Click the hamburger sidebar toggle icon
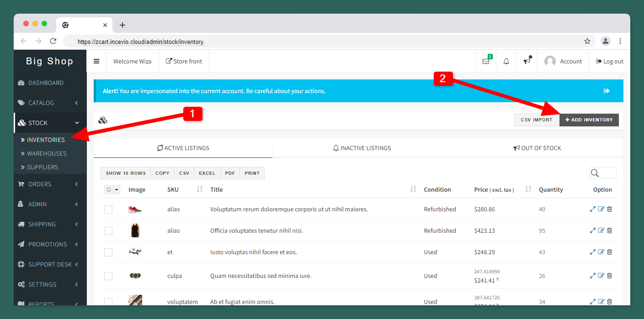644x319 pixels. [x=96, y=61]
